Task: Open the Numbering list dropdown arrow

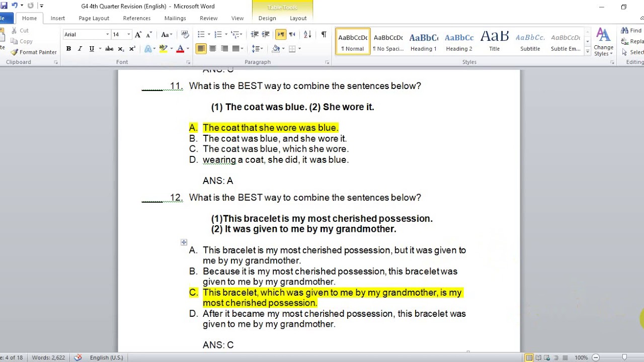Action: 226,35
